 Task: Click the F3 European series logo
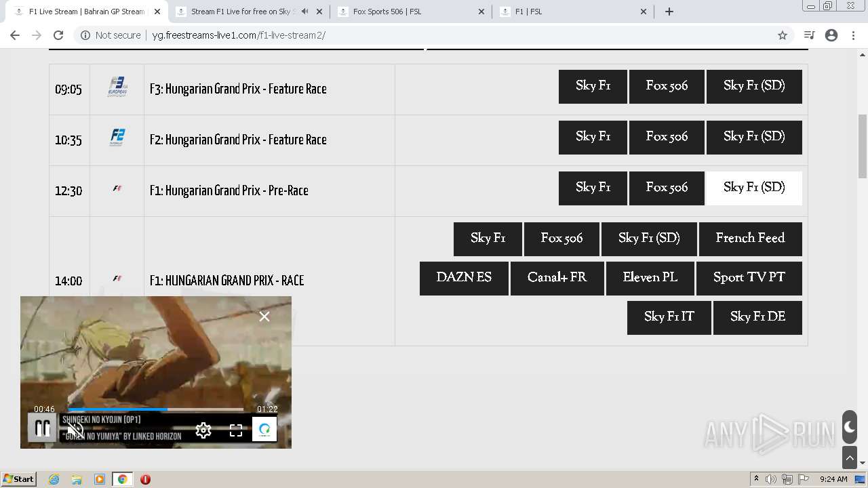[117, 87]
